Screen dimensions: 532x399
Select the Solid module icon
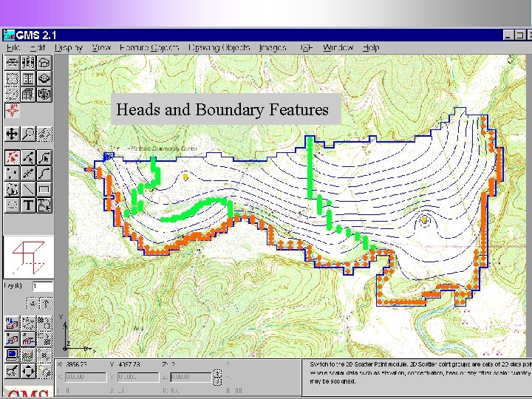[x=44, y=63]
